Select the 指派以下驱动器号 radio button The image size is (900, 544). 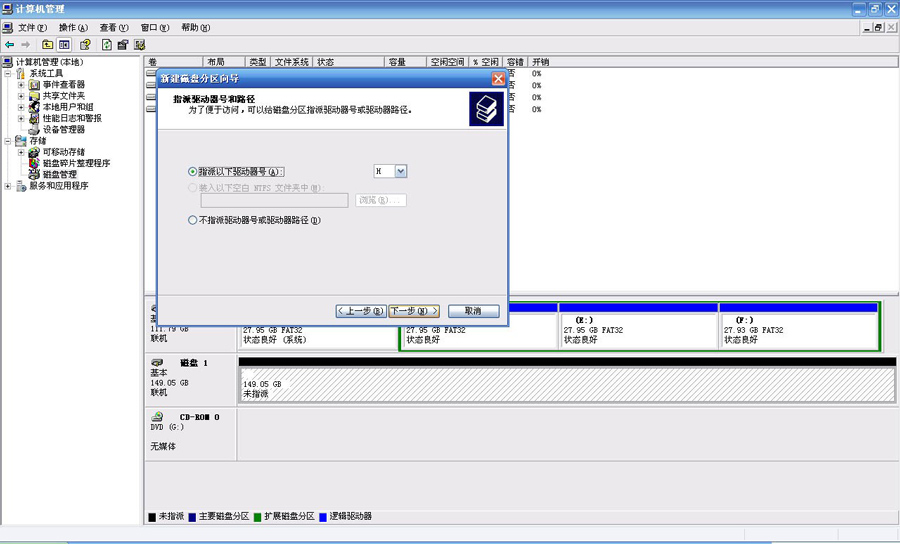pos(193,172)
